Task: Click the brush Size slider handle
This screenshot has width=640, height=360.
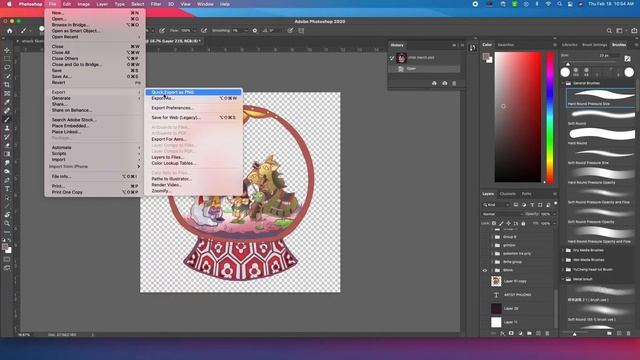Action: click(568, 64)
